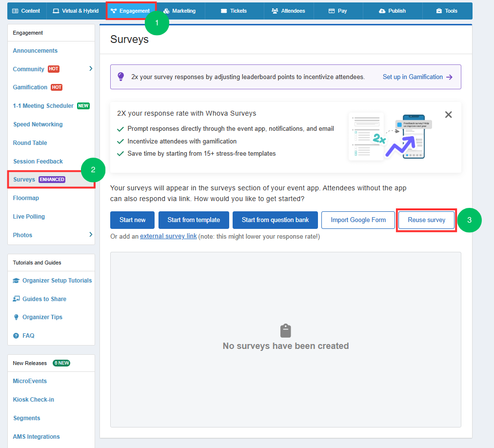Expand the Photos submenu chevron

[x=91, y=234]
